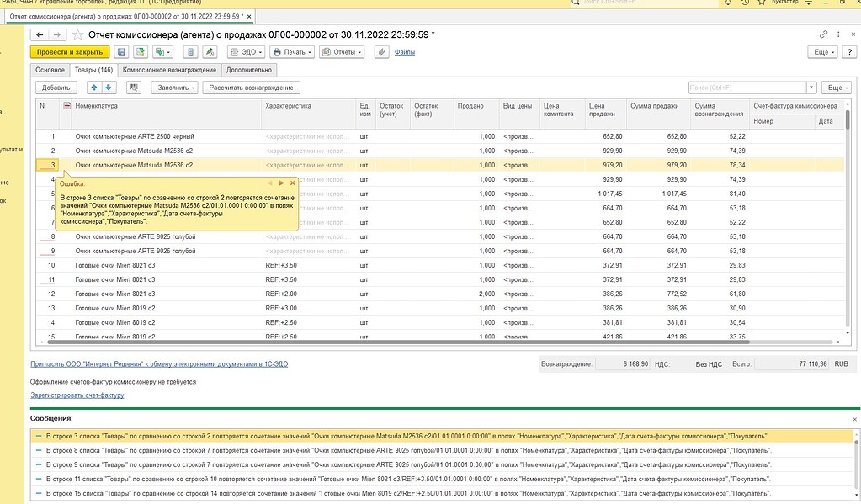Click the messages panel vertical scrollbar
This screenshot has width=861, height=504.
click(855, 464)
